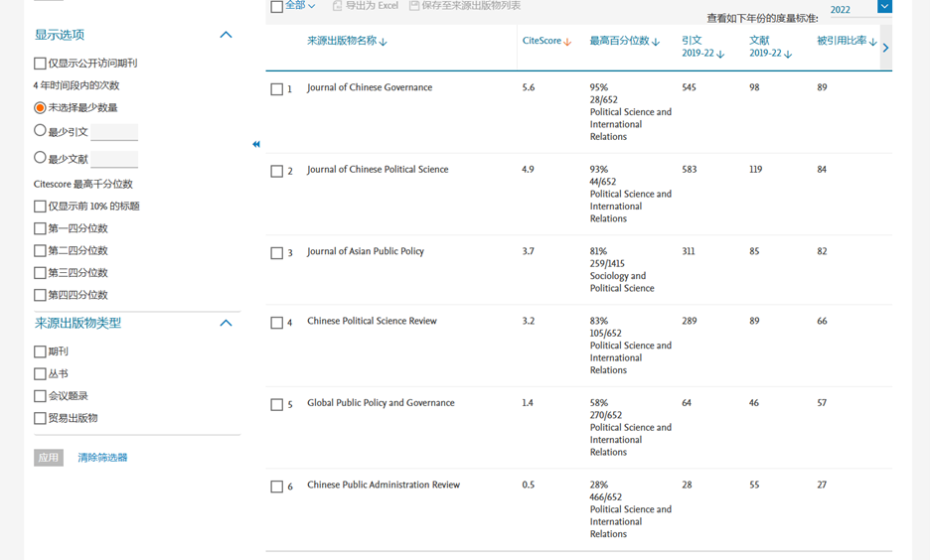Toggle the select-all checkbox beside 全部
Image resolution: width=930 pixels, height=560 pixels.
276,7
